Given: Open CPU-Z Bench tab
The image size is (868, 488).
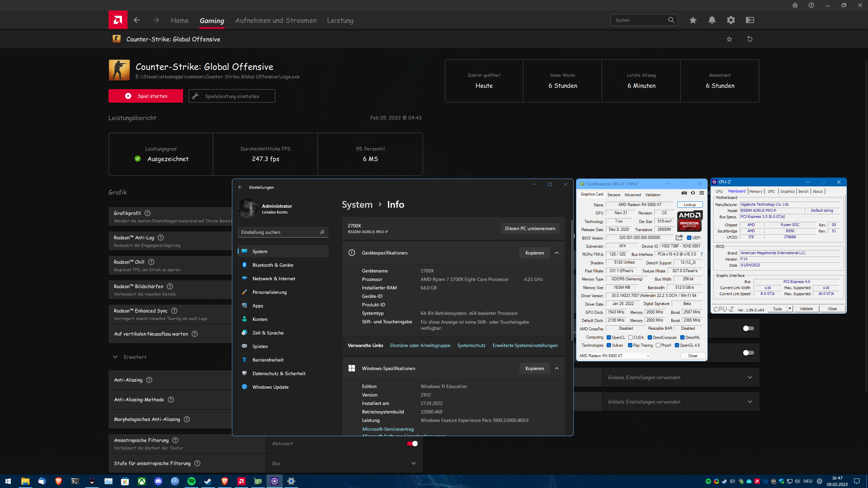Looking at the screenshot, I should 803,191.
